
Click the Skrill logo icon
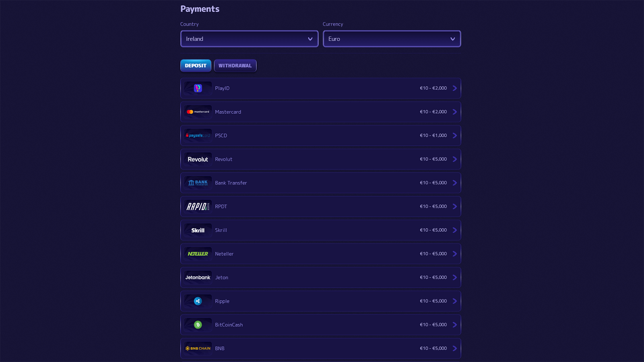point(198,230)
